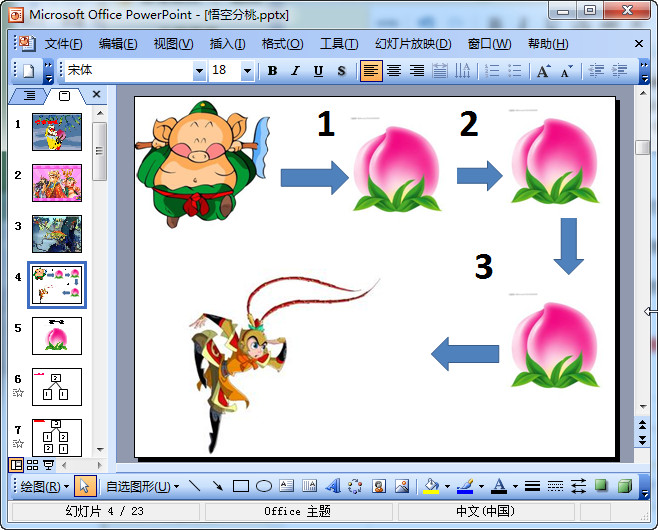Select the Arrow drawing tool
Screen dimensions: 658x530
[217, 486]
